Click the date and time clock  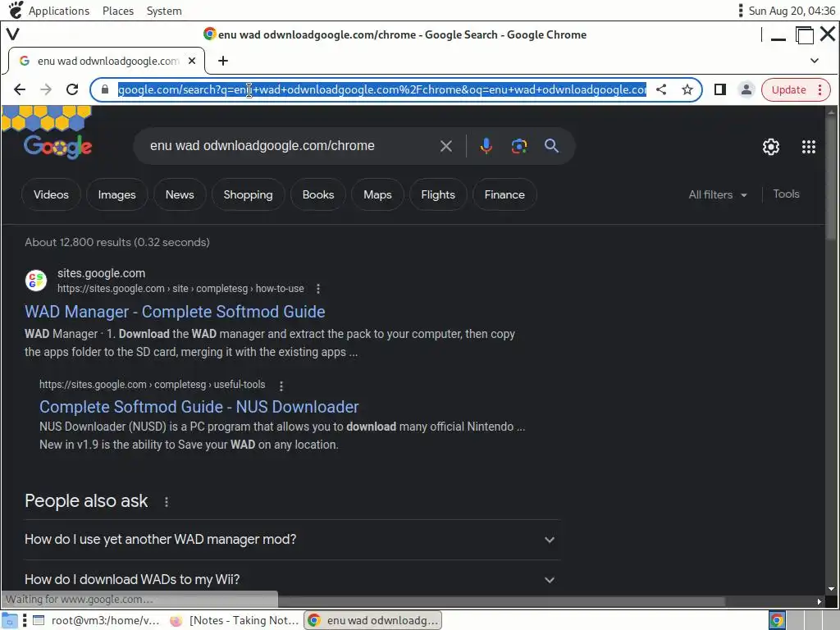tap(792, 11)
